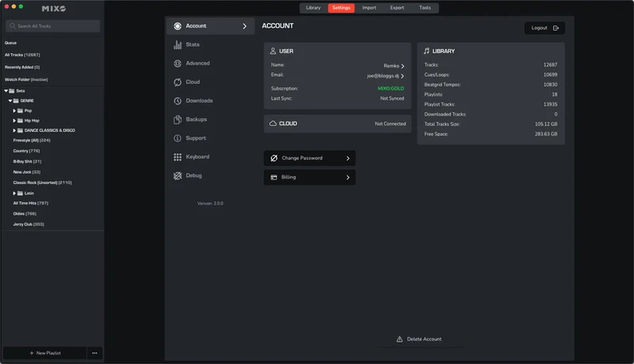Select the B-Boy Shit playlist
The image size is (634, 364).
[x=27, y=162]
